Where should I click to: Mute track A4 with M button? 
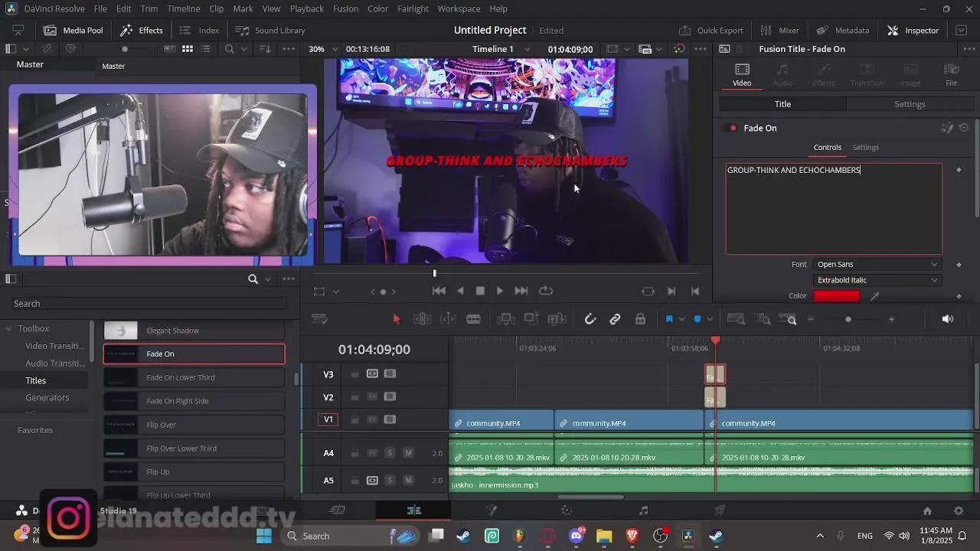pyautogui.click(x=408, y=453)
